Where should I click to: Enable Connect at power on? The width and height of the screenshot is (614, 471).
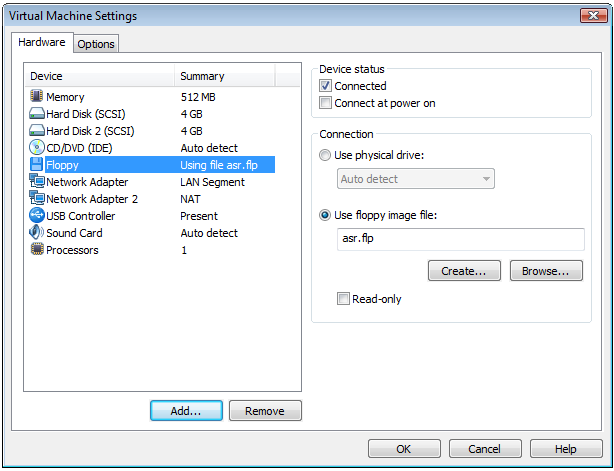click(325, 103)
